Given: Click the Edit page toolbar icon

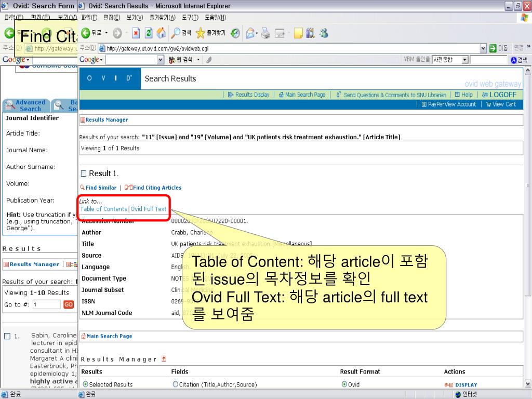Looking at the screenshot, I should pos(280,33).
